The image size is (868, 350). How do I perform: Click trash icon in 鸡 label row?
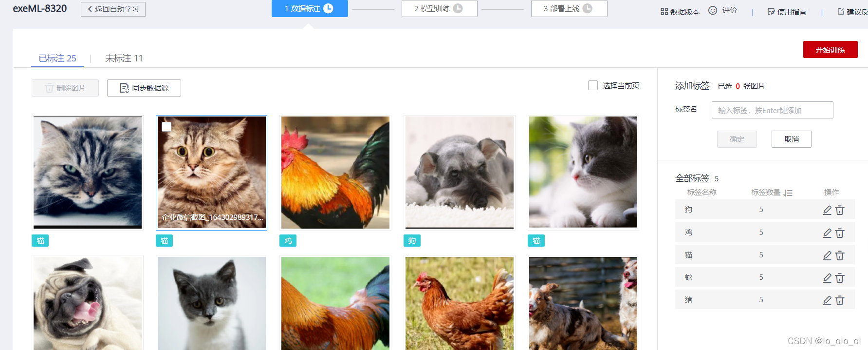tap(840, 233)
